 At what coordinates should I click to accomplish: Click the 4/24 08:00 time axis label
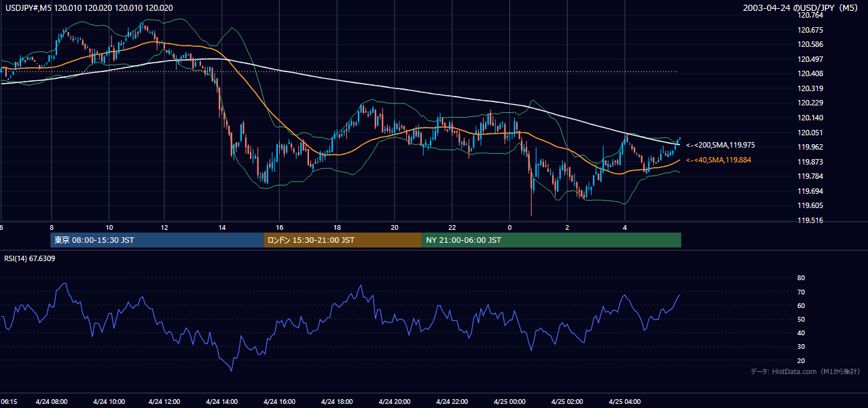[52, 402]
